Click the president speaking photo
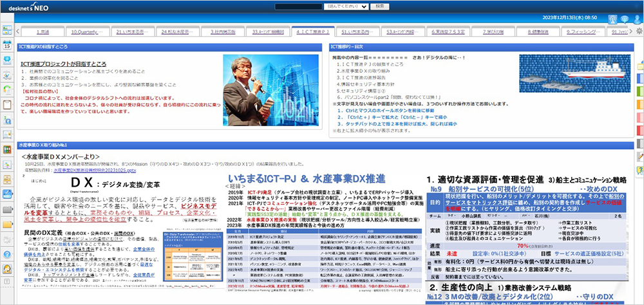 (x=270, y=90)
